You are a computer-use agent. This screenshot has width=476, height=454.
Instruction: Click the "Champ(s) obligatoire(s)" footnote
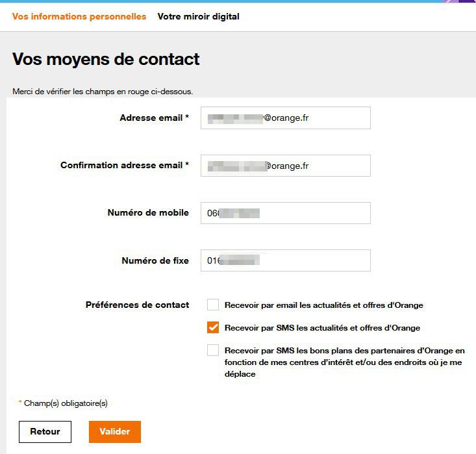coord(66,403)
